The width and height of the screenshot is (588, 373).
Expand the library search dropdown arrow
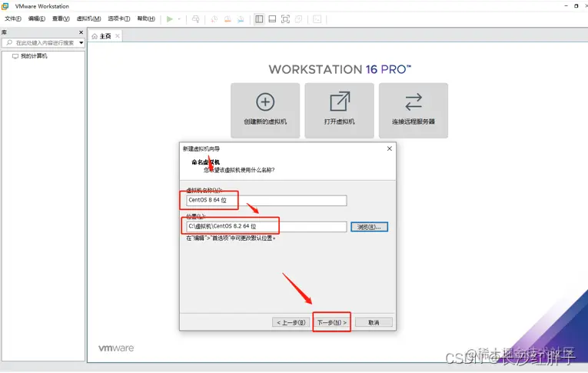point(81,43)
